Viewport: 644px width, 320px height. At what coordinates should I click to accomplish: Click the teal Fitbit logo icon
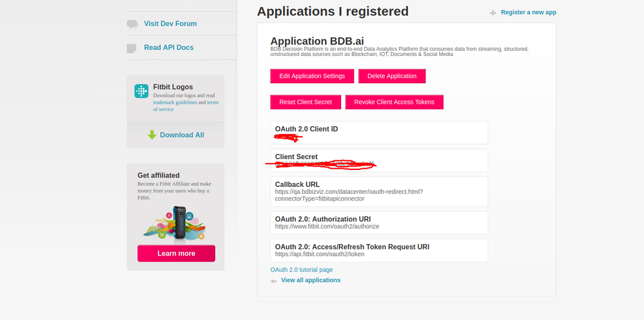141,91
